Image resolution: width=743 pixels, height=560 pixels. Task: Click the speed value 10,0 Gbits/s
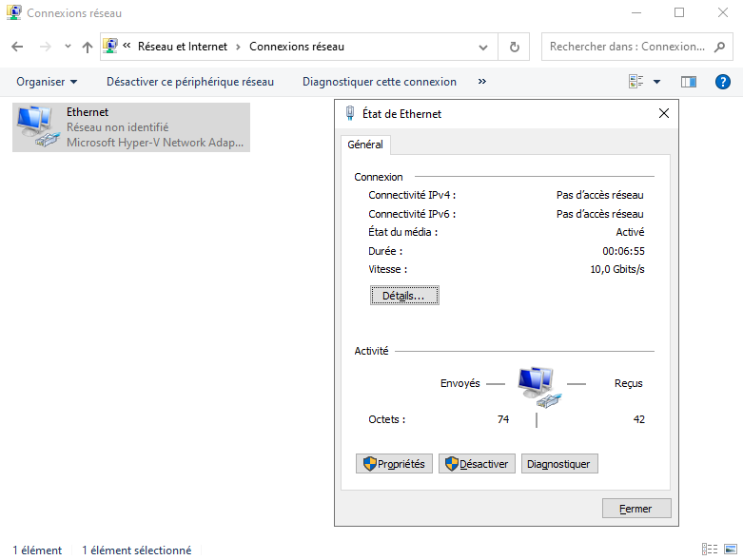[617, 269]
